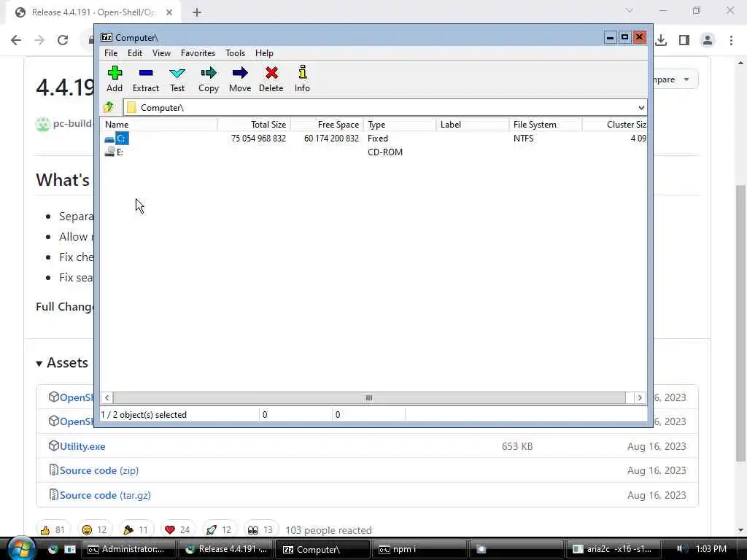Click the browser page vertical scrollbar

(740, 323)
